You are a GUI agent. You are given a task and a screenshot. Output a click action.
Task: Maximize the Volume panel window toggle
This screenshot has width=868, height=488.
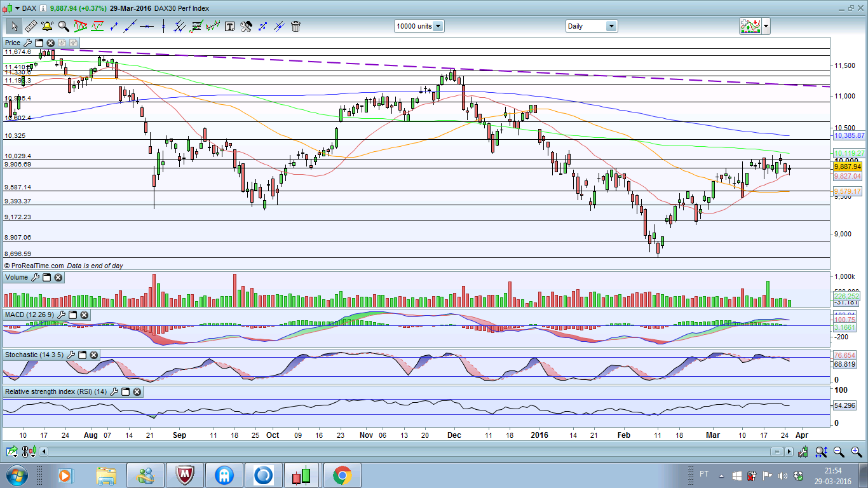coord(47,278)
